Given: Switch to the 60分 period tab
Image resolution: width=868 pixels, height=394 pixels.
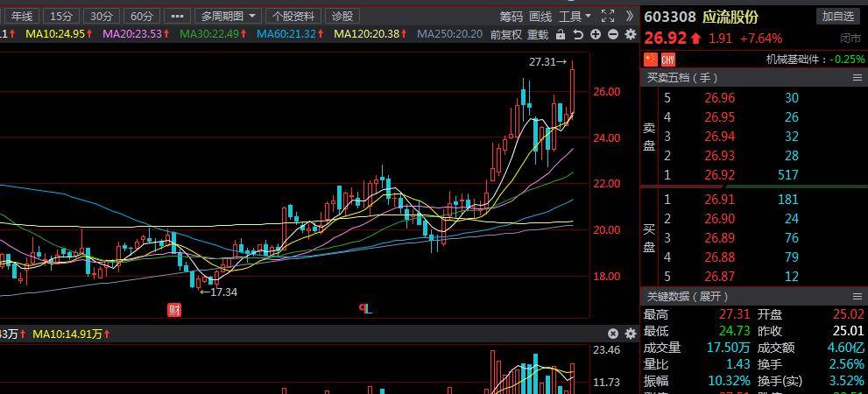Looking at the screenshot, I should click(141, 16).
